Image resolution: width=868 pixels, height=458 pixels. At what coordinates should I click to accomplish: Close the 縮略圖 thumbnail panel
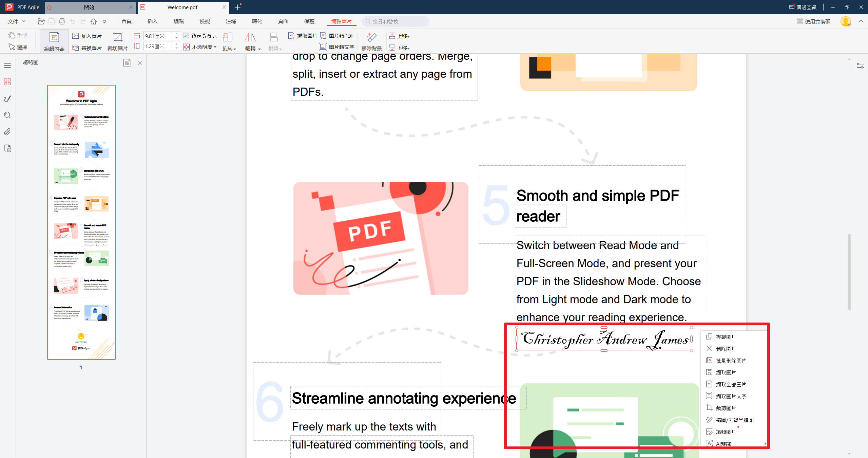click(x=140, y=63)
